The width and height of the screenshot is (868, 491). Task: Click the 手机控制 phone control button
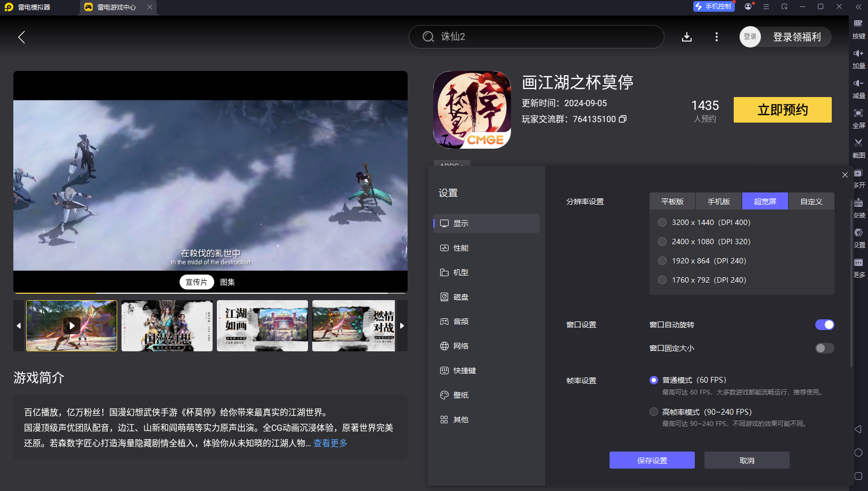pyautogui.click(x=714, y=6)
